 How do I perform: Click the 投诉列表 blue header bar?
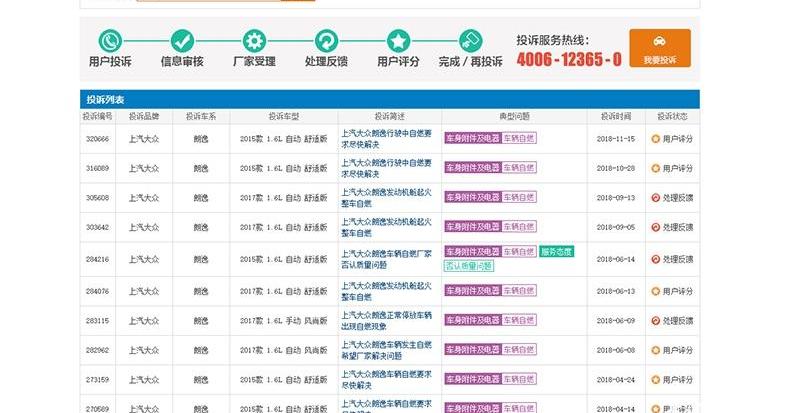pyautogui.click(x=389, y=99)
